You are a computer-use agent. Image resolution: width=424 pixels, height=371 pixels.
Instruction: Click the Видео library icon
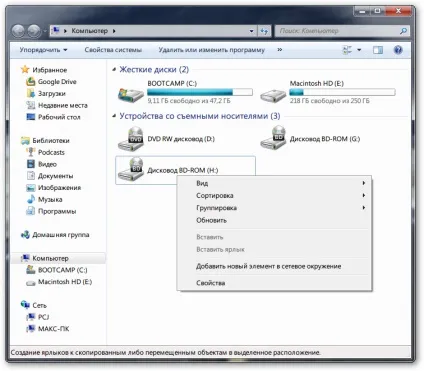coord(31,164)
